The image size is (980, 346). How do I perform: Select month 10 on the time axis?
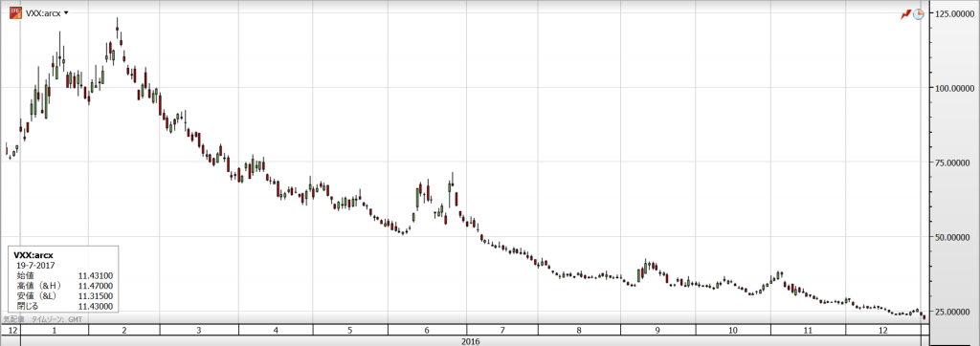point(732,330)
